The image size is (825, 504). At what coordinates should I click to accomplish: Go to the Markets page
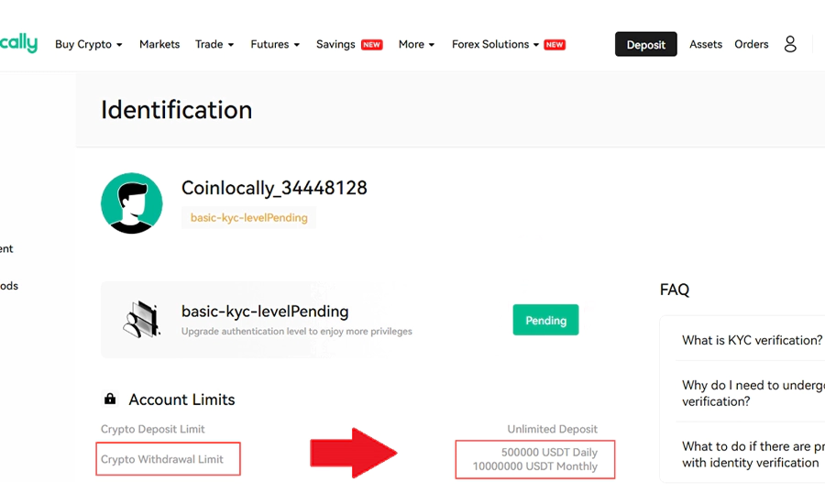click(159, 44)
